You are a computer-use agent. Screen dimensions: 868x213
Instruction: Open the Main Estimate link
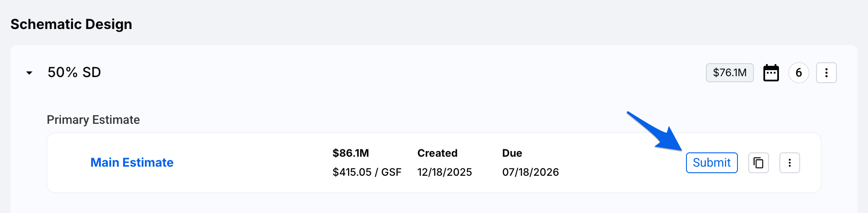point(132,162)
